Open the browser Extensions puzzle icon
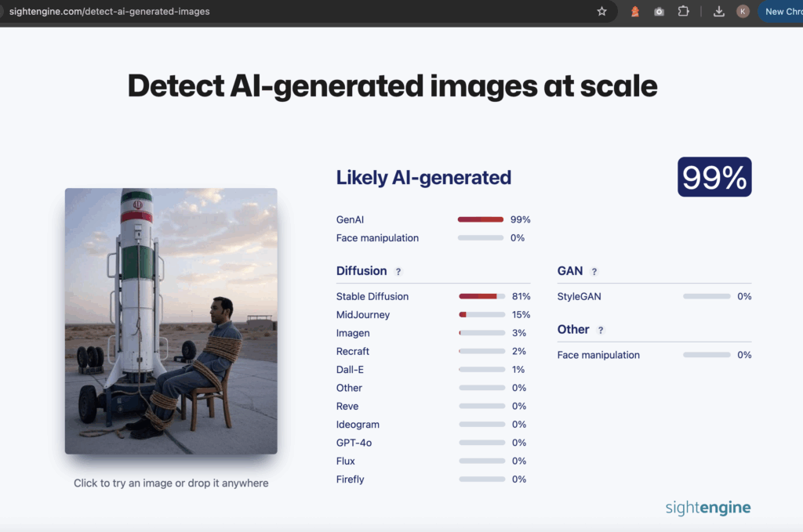 pyautogui.click(x=683, y=11)
